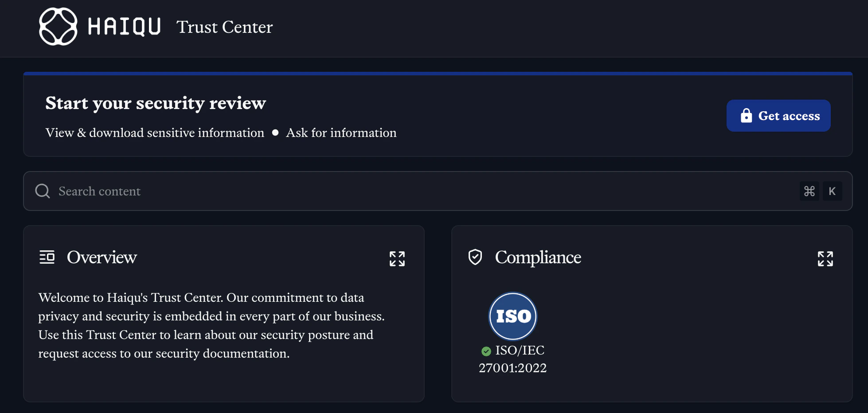Collapse the expanded Compliance card view
This screenshot has width=868, height=413.
point(825,258)
